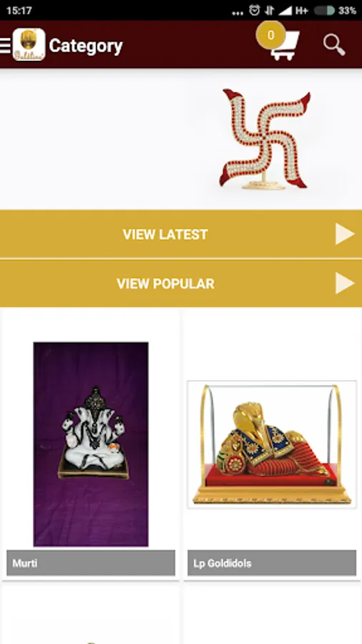Open the partially visible category card below Murti
The width and height of the screenshot is (362, 644).
coord(91,615)
